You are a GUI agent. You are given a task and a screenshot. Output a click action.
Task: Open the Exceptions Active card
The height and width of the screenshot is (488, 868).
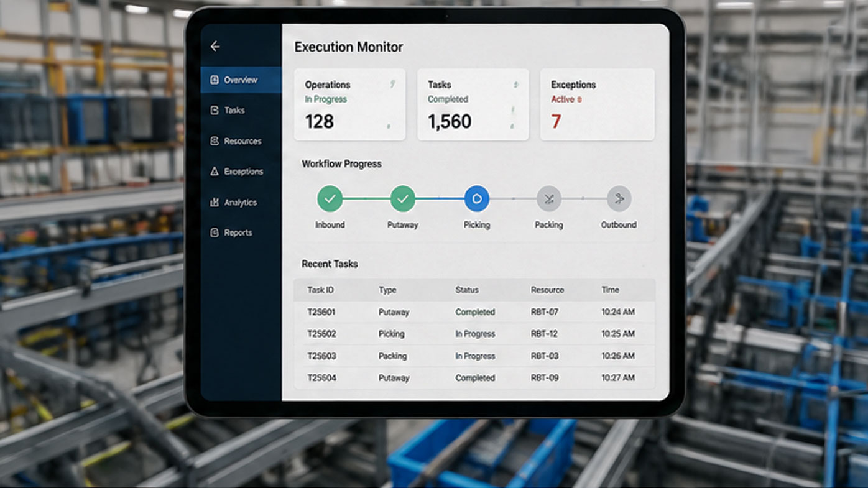pos(598,104)
